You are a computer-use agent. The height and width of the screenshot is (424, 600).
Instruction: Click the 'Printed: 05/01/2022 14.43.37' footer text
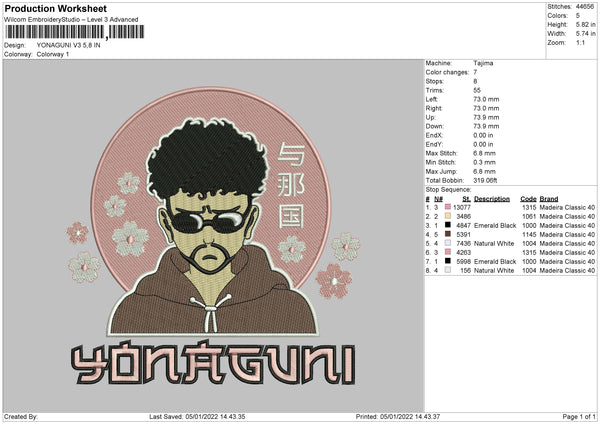tap(398, 417)
